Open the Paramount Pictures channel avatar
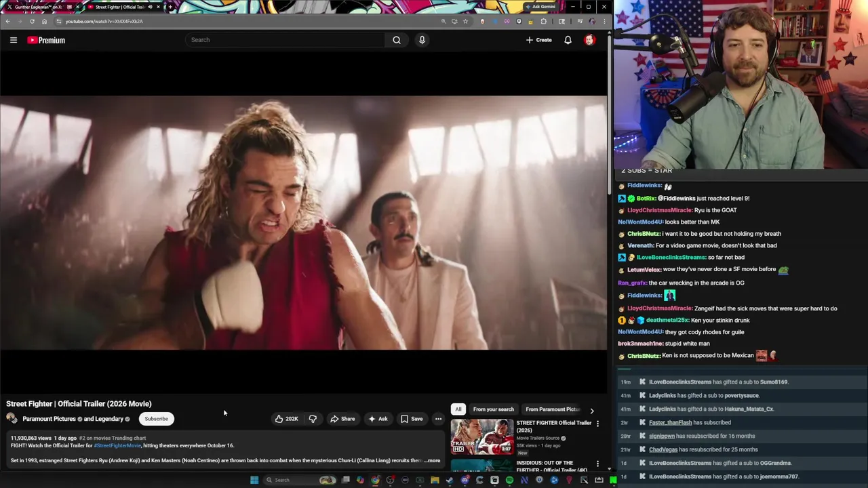868x488 pixels. [12, 418]
